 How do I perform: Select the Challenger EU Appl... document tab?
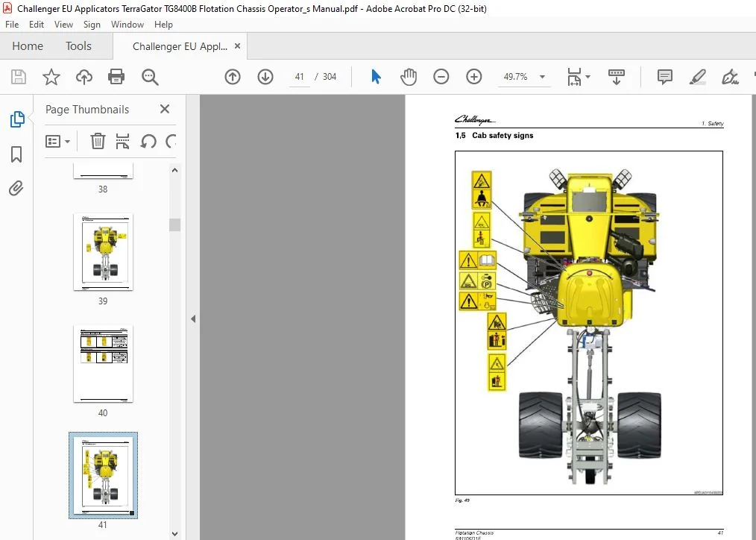click(x=180, y=46)
